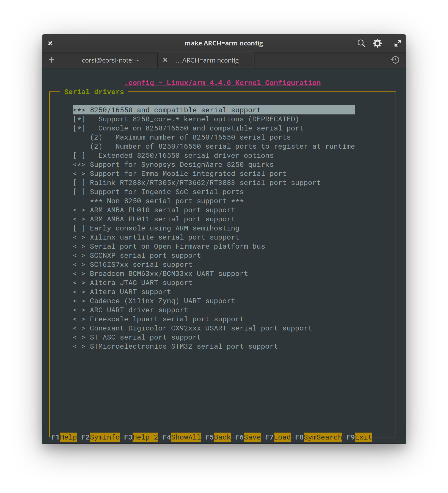
Task: Enable STMicroelectronics STM32 serial port support
Action: (79, 346)
